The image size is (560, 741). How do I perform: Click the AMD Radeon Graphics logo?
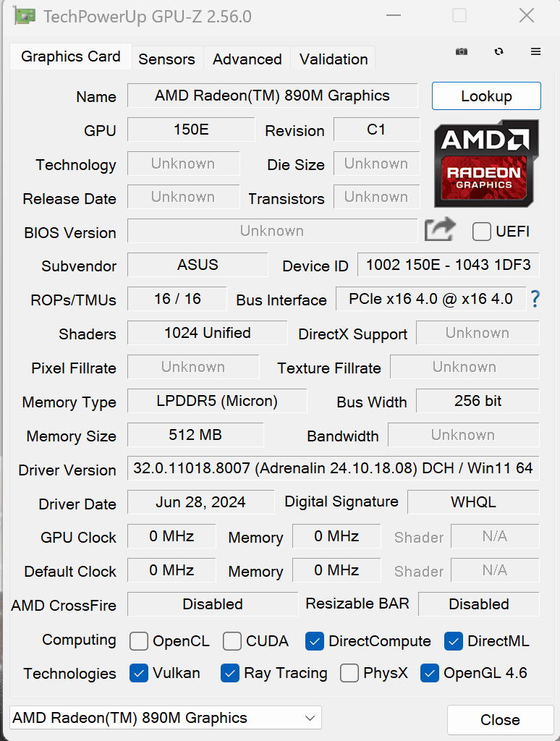tap(485, 164)
